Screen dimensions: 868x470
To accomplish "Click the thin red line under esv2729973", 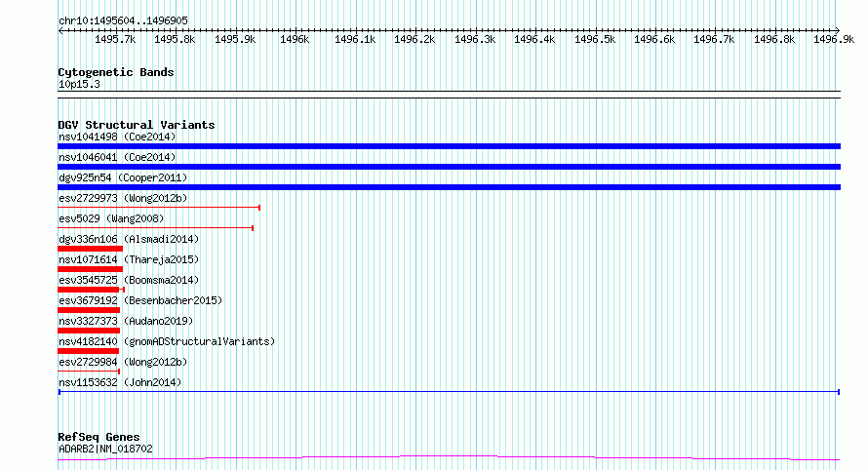I will click(159, 208).
